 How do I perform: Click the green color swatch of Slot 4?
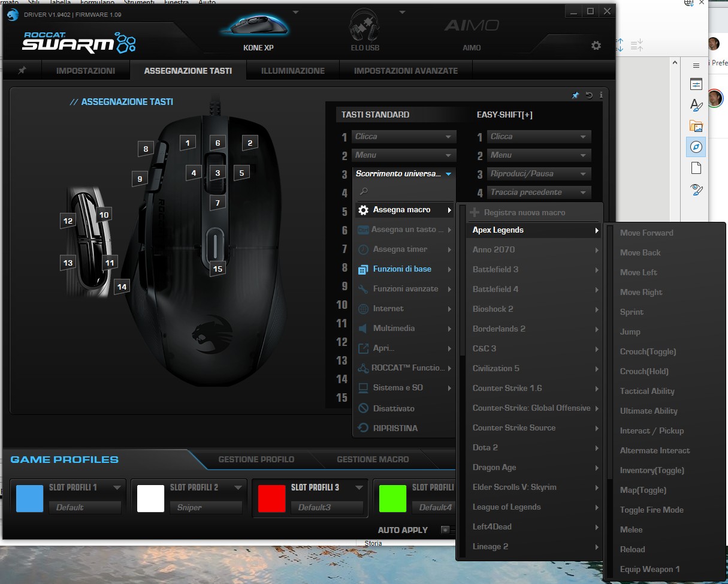tap(392, 498)
